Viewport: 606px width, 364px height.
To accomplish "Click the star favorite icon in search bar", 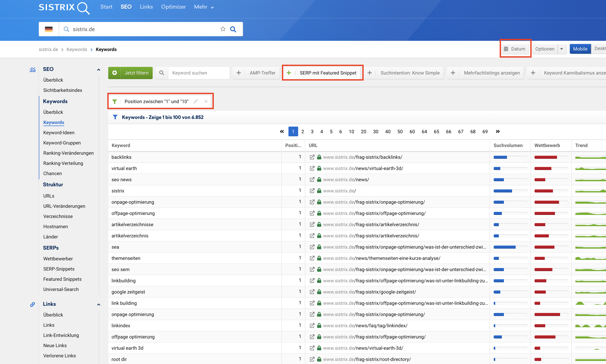I will pos(223,29).
